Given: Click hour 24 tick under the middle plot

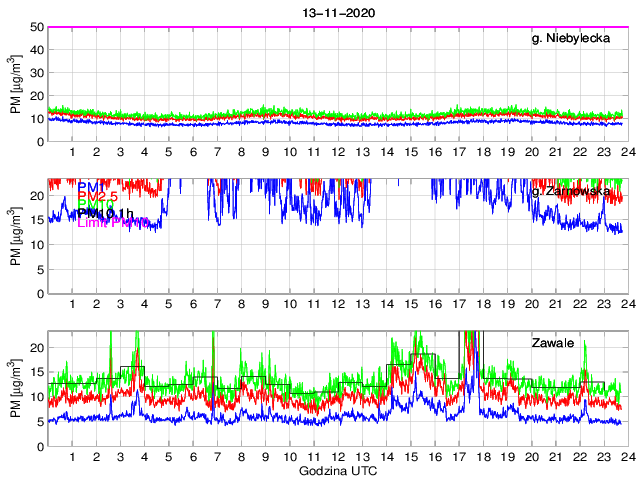Looking at the screenshot, I should point(624,304).
